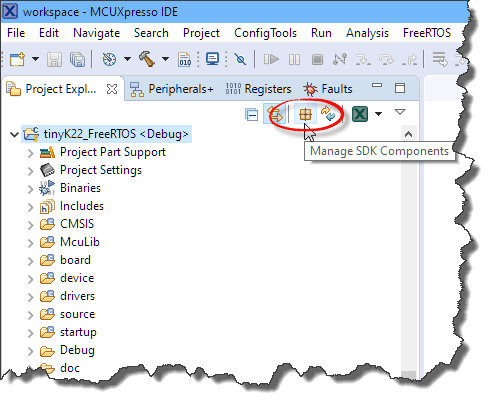
Task: Select the device folder
Action: click(67, 278)
